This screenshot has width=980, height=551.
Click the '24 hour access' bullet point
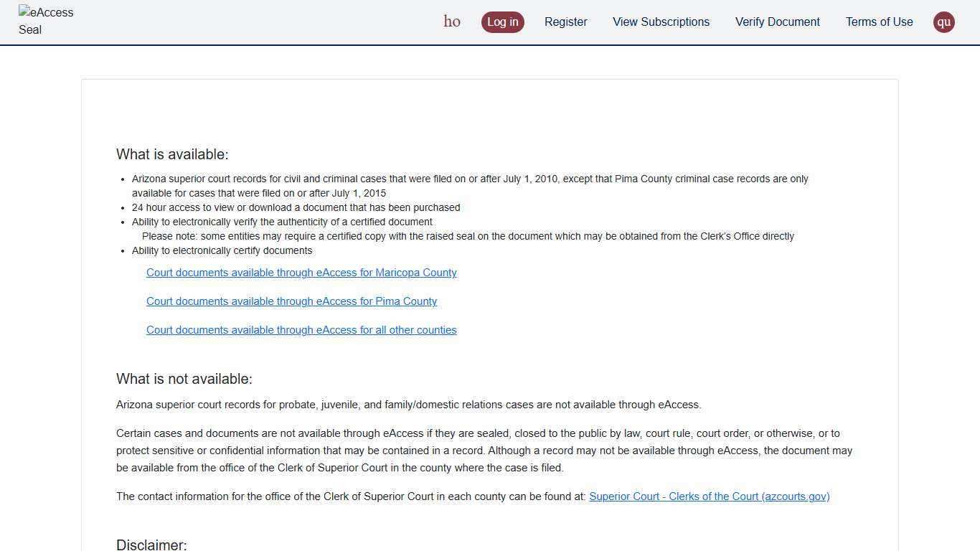(x=296, y=207)
